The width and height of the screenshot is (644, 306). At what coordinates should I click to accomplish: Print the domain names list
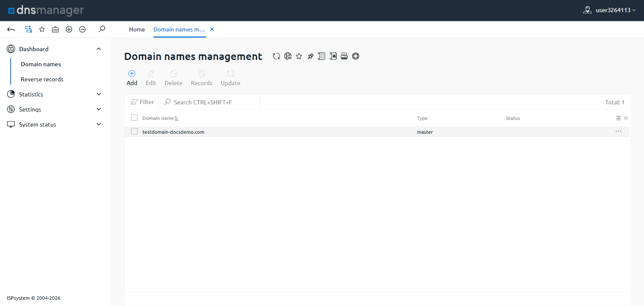pos(344,56)
